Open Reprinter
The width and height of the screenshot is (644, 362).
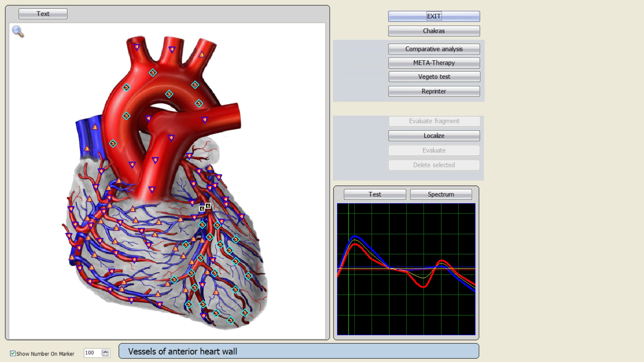[434, 91]
